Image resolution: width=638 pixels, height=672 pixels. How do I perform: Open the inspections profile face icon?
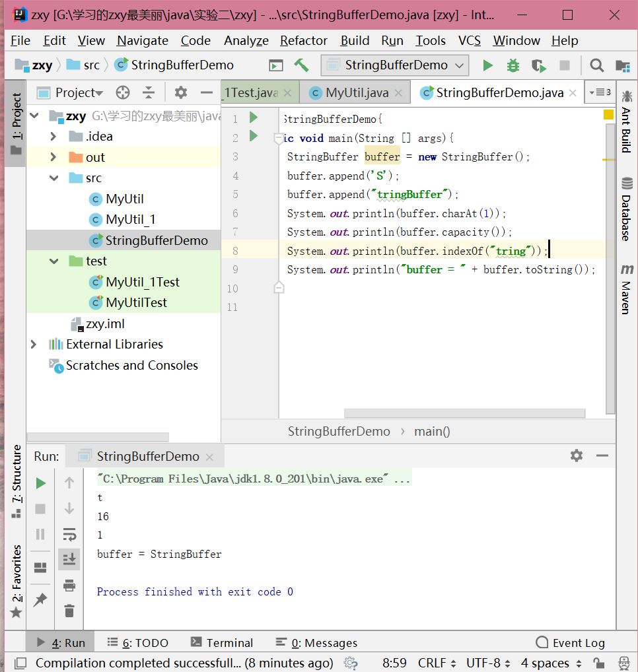[624, 663]
